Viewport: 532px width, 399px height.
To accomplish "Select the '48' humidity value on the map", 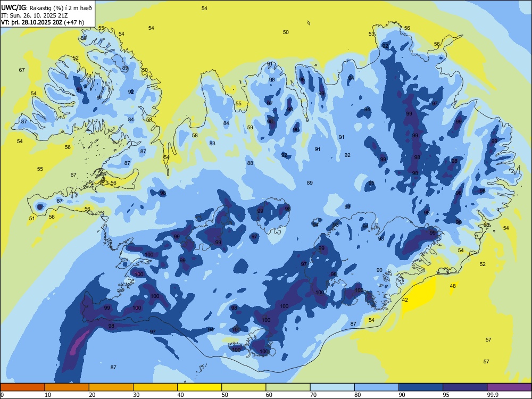I will point(453,286).
